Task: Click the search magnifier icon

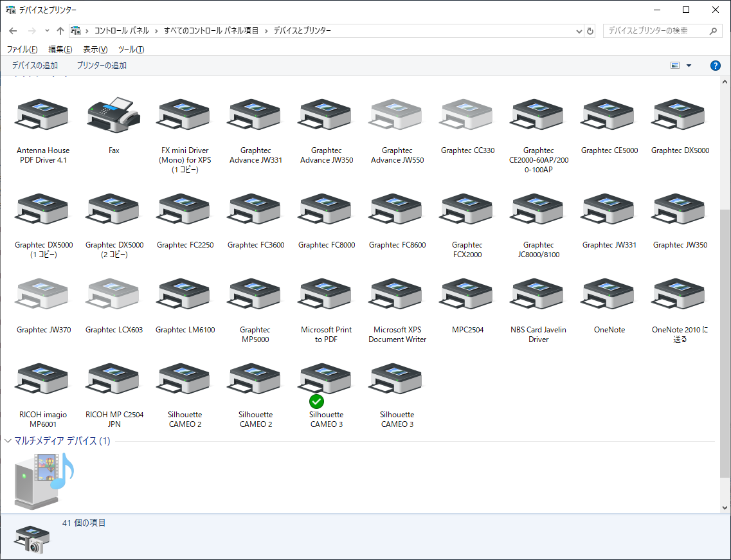Action: point(713,31)
